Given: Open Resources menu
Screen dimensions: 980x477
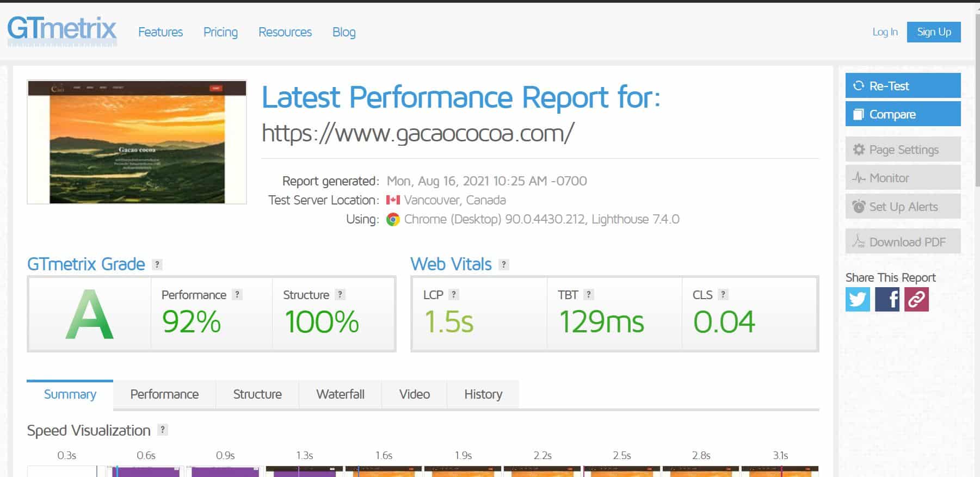Looking at the screenshot, I should 285,32.
